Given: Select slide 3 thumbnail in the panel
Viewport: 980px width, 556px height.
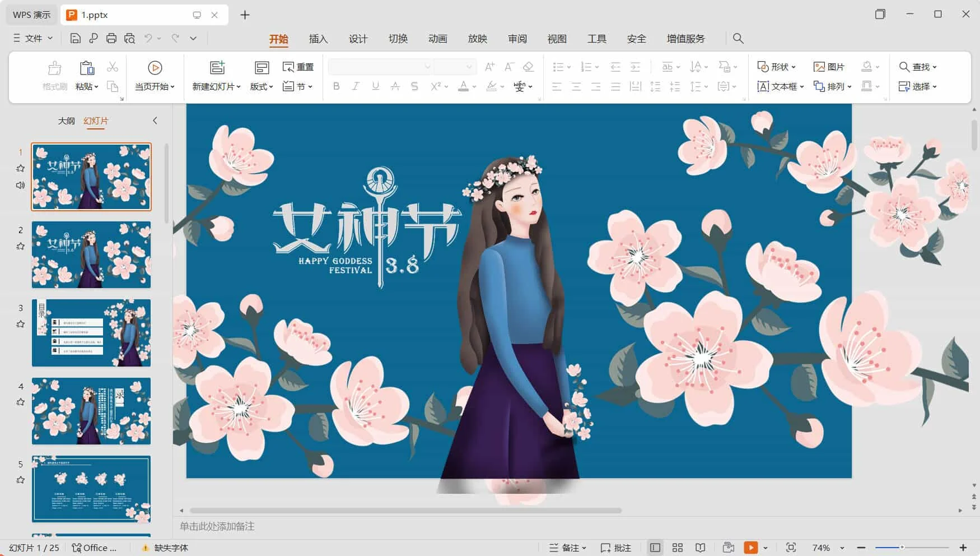Looking at the screenshot, I should tap(91, 333).
